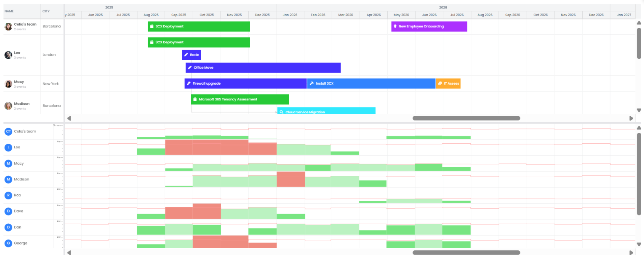Image resolution: width=644 pixels, height=255 pixels.
Task: Click the D badge for Dave
Action: (x=8, y=211)
